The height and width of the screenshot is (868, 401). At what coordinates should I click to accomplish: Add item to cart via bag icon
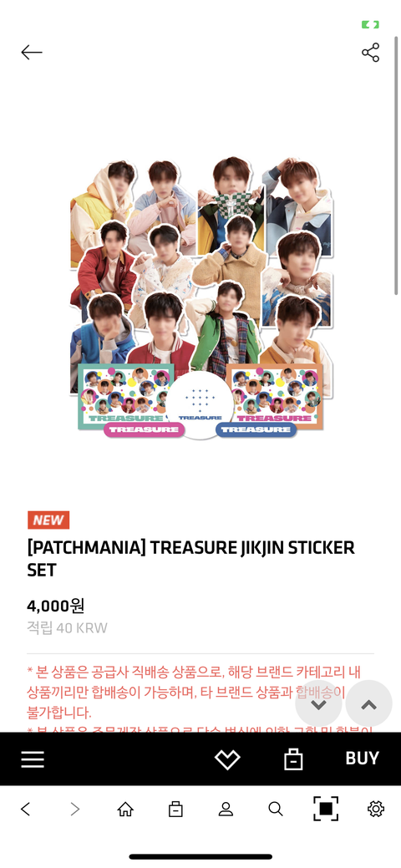(x=293, y=759)
